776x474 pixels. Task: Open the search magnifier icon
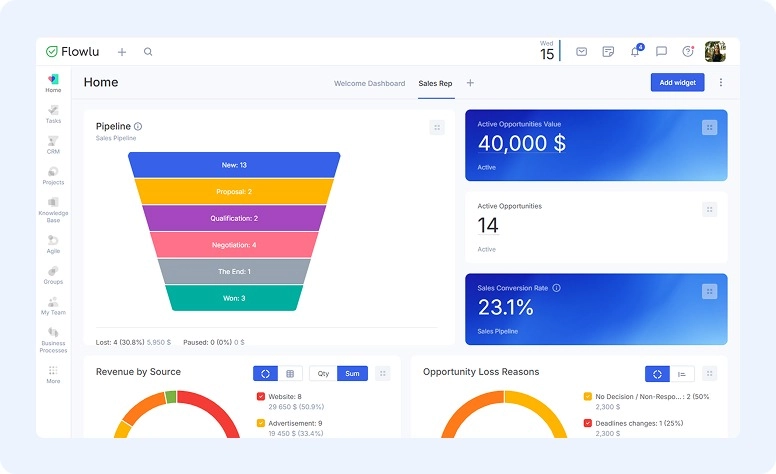[x=148, y=51]
